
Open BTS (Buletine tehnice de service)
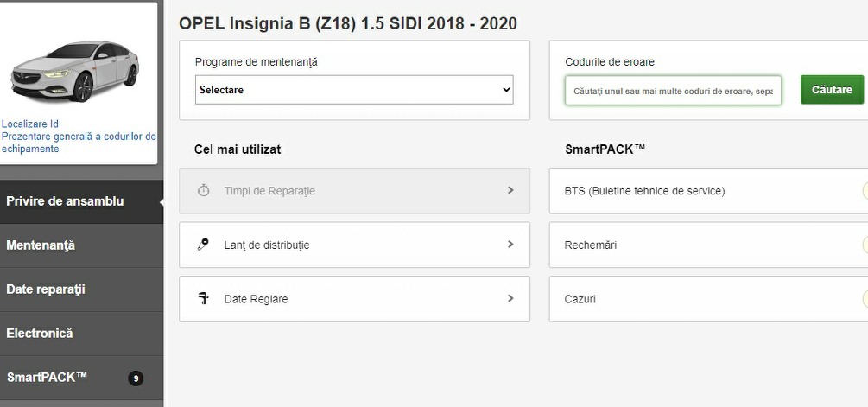[644, 191]
